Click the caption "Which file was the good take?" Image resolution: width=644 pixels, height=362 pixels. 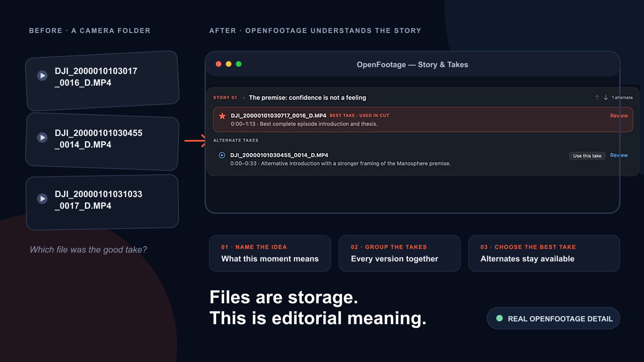(89, 250)
